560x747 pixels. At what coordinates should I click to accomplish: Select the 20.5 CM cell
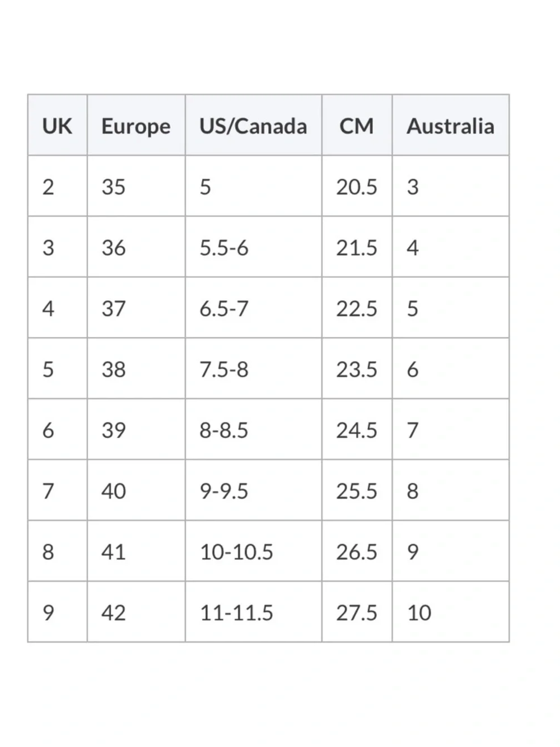tap(357, 186)
